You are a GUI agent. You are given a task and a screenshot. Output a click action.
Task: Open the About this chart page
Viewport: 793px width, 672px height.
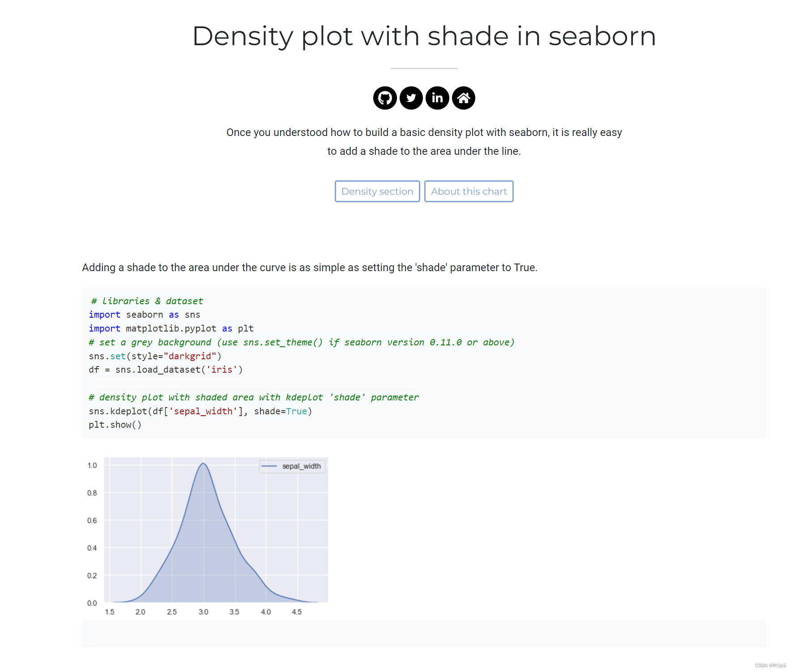pos(469,191)
